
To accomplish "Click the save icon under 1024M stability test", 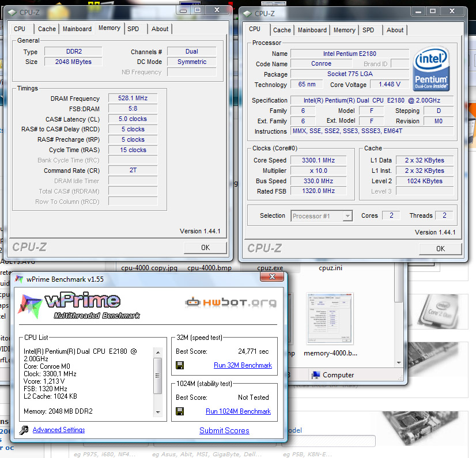I will (180, 411).
